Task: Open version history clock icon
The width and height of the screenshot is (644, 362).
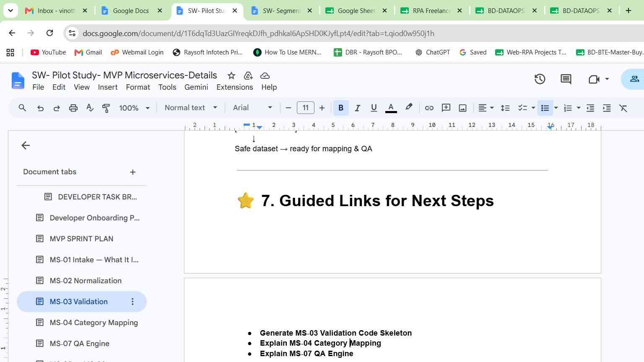Action: point(540,79)
